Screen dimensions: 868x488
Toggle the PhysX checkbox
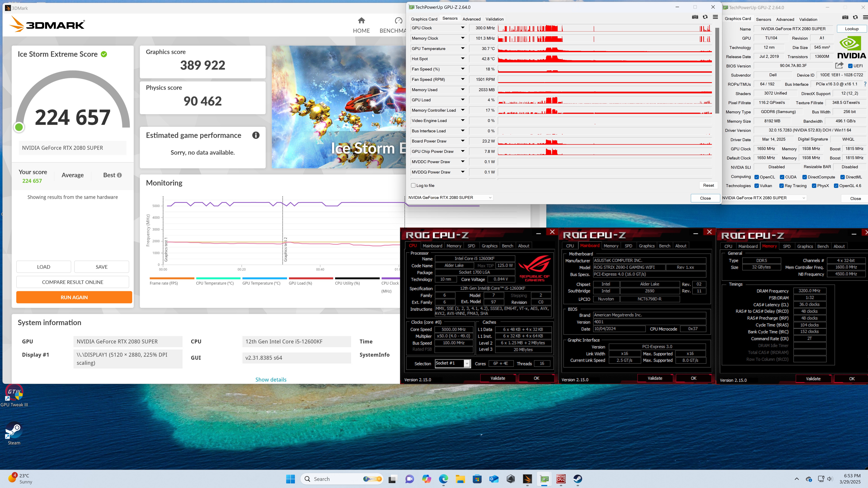(x=814, y=186)
